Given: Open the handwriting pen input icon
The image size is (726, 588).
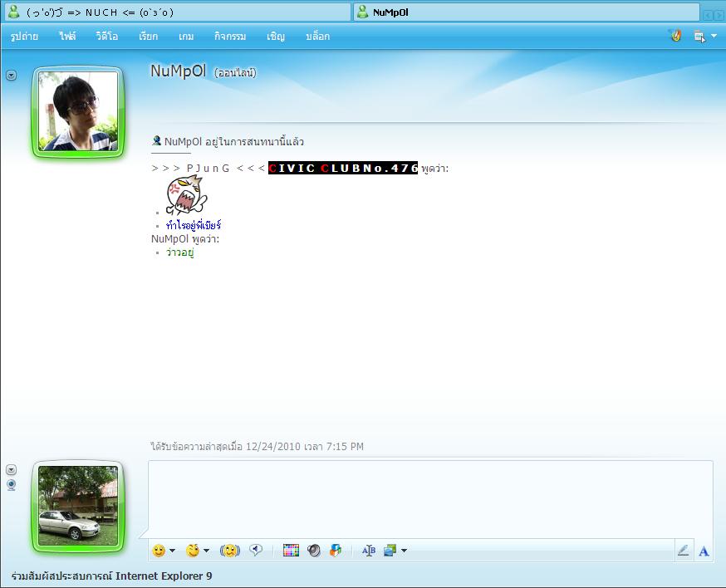Looking at the screenshot, I should (x=683, y=550).
